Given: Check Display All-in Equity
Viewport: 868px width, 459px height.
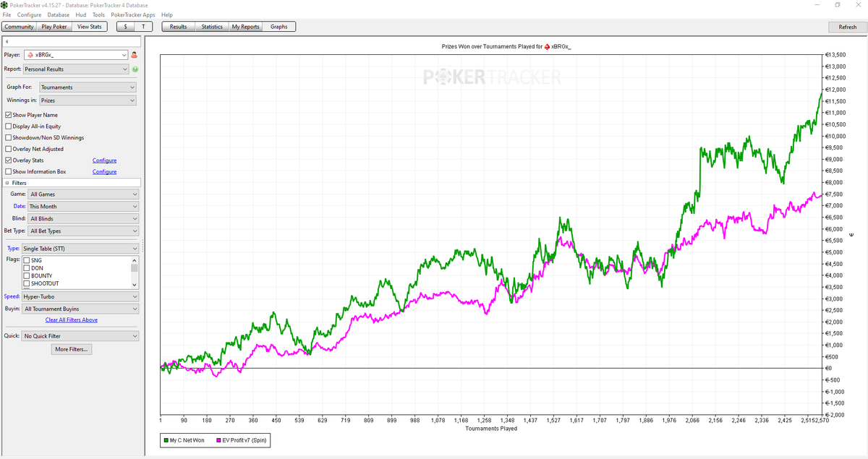Looking at the screenshot, I should 8,126.
